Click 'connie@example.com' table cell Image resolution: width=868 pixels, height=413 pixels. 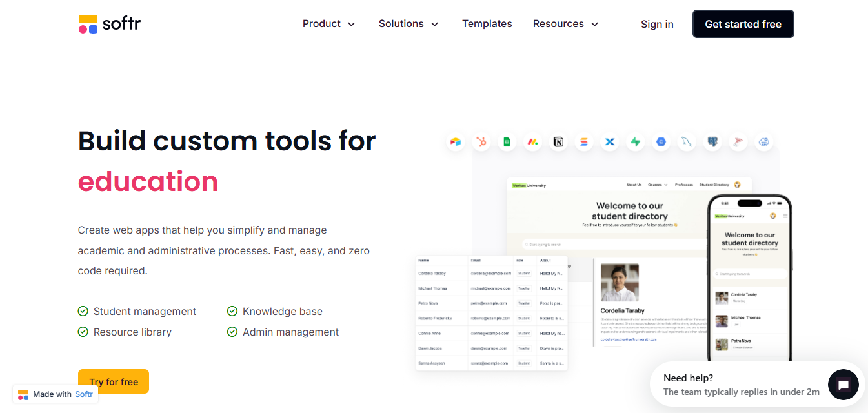[x=490, y=333]
